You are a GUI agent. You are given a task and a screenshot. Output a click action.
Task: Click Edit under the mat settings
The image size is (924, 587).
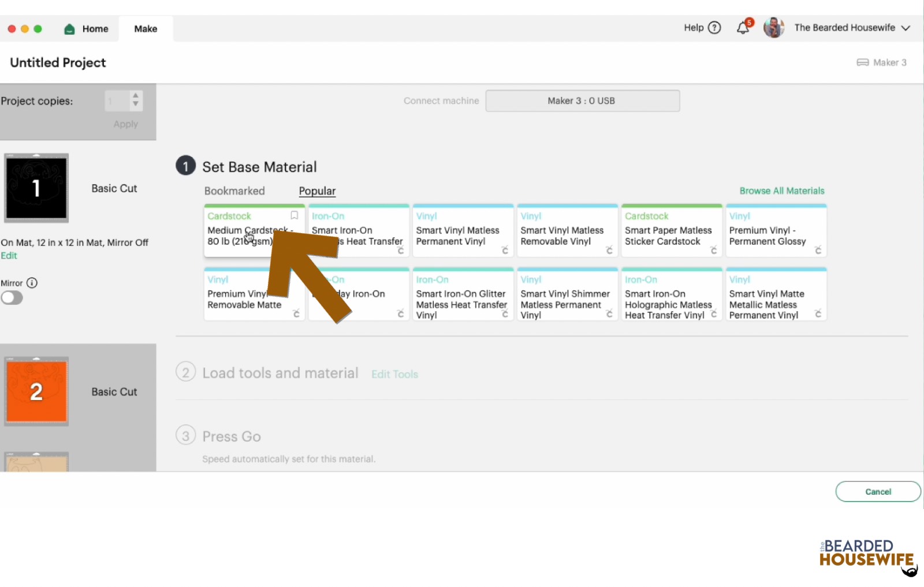point(9,255)
